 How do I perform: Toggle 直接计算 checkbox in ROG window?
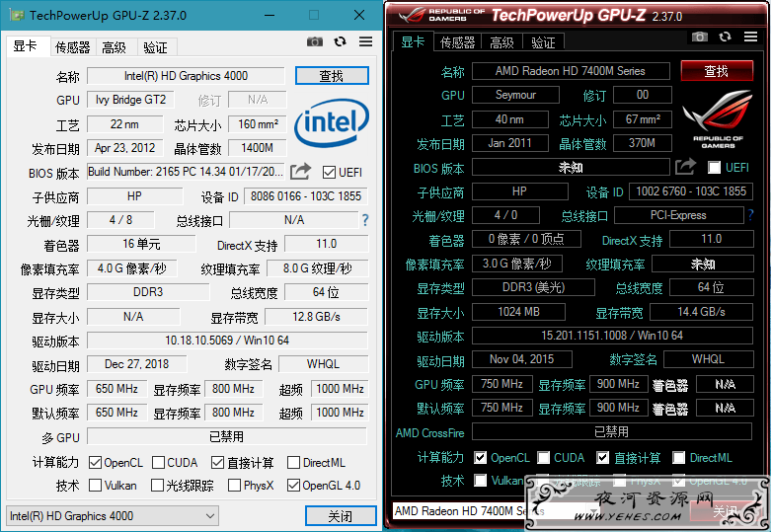click(603, 458)
